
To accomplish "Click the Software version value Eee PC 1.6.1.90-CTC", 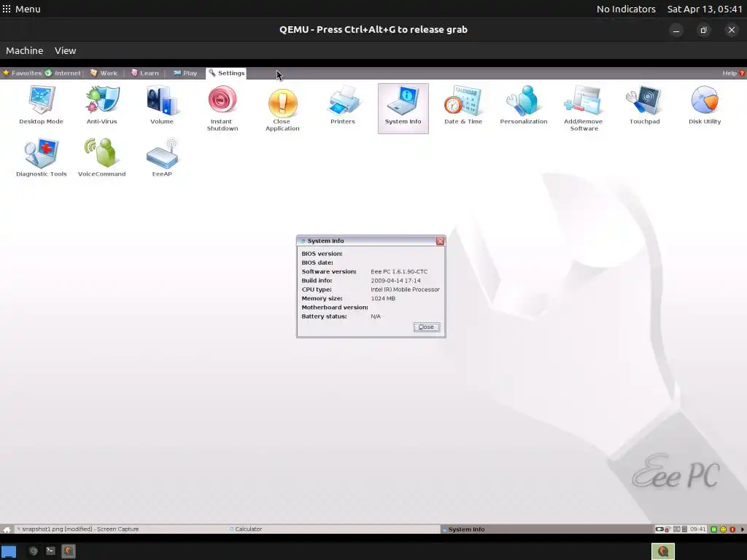I will pos(399,271).
